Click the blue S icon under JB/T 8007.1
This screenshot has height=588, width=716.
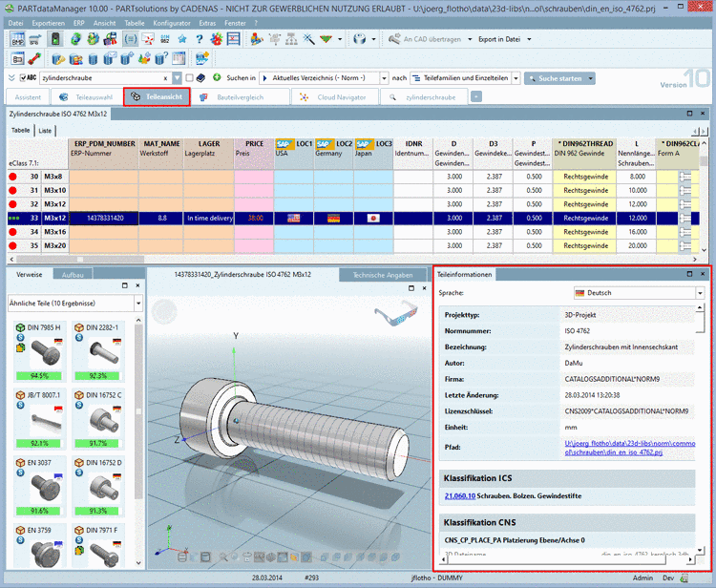(20, 407)
